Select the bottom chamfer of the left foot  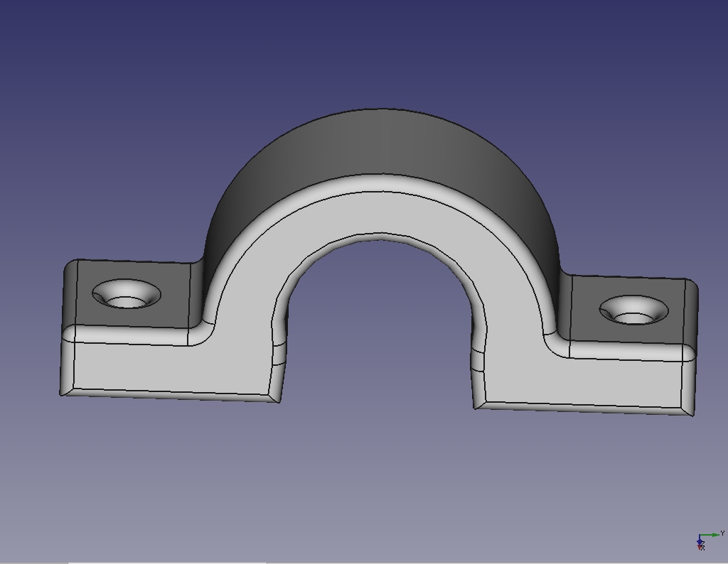171,394
